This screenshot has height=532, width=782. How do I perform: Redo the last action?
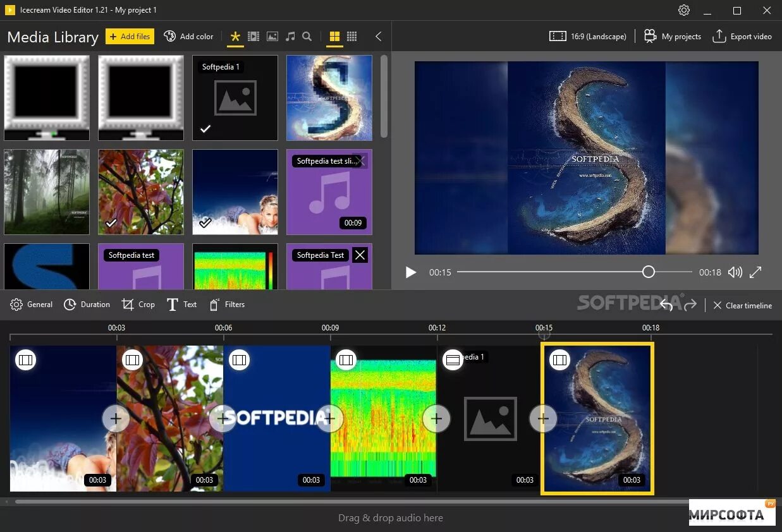[x=690, y=305]
